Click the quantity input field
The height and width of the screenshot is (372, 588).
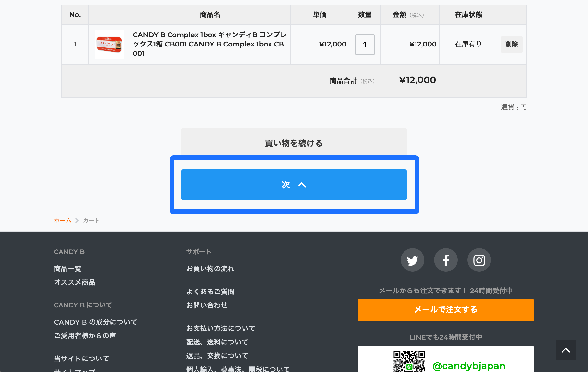[x=365, y=45]
